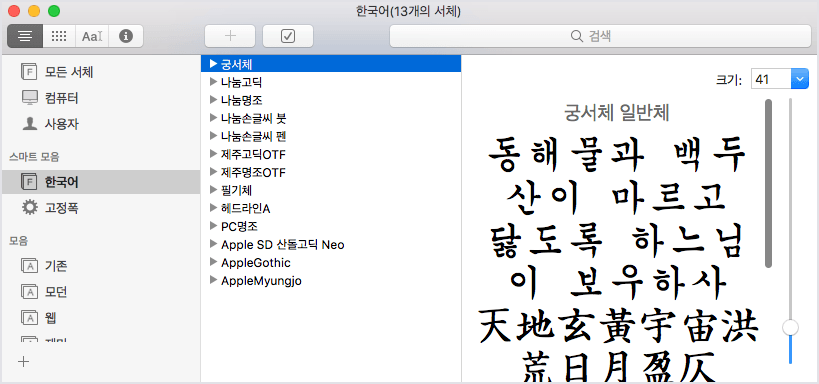This screenshot has width=819, height=384.
Task: Open the 크기 size dropdown arrow
Action: pyautogui.click(x=800, y=79)
